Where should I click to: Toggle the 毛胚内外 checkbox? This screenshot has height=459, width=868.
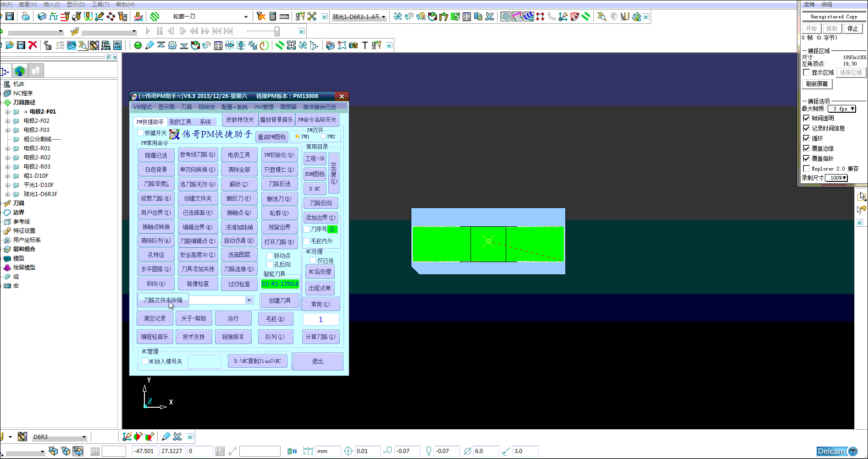coord(307,241)
